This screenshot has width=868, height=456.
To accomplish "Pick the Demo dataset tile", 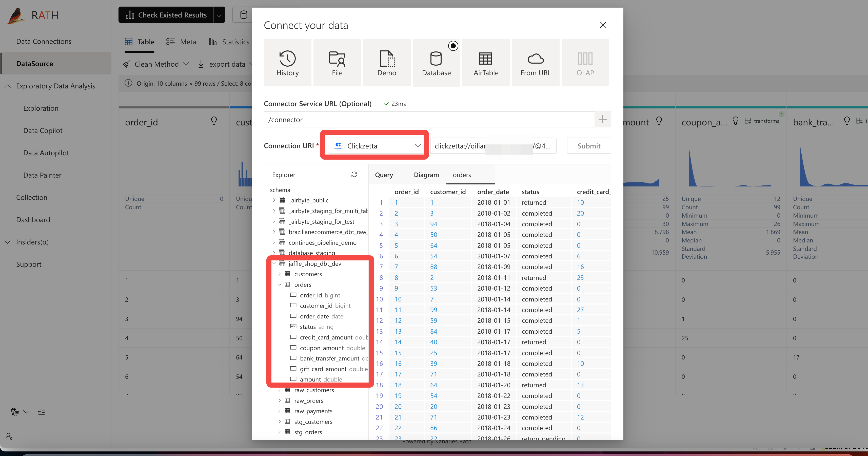I will coord(386,63).
